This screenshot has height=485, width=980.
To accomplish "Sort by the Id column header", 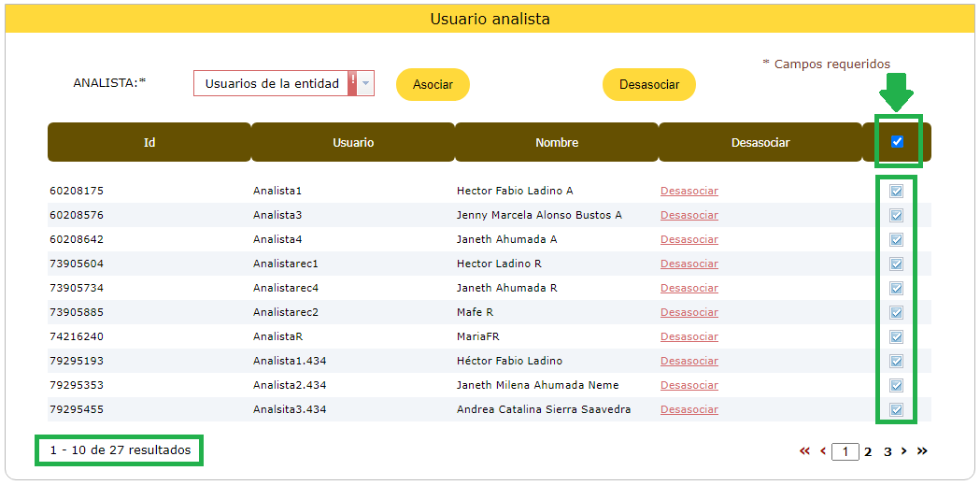I will point(149,143).
